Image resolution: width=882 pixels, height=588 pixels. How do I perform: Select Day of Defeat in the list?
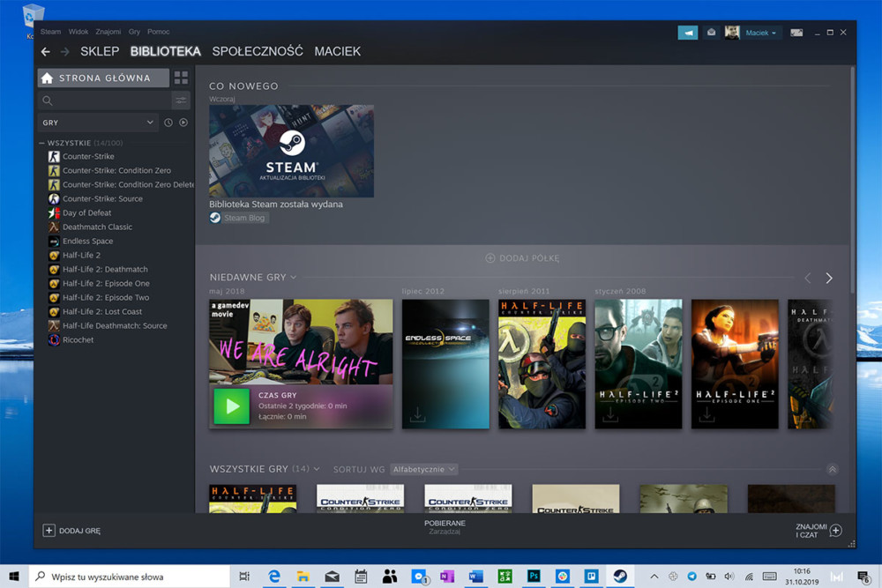86,212
